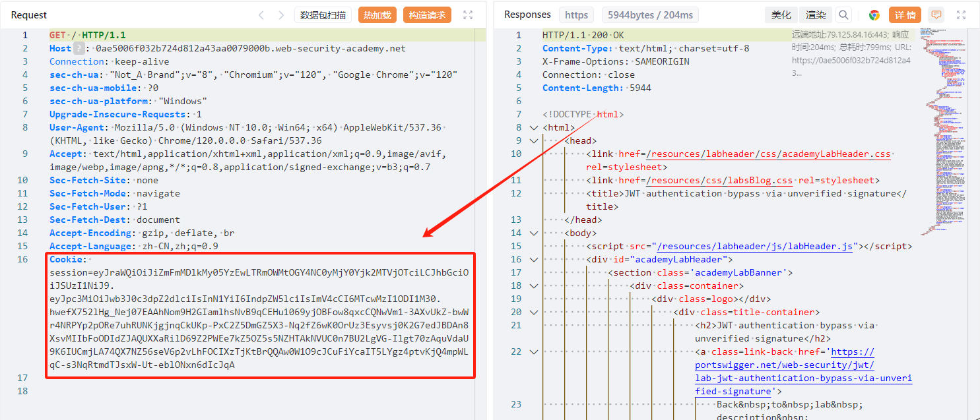Click line number 16 in Request editor

click(x=22, y=259)
